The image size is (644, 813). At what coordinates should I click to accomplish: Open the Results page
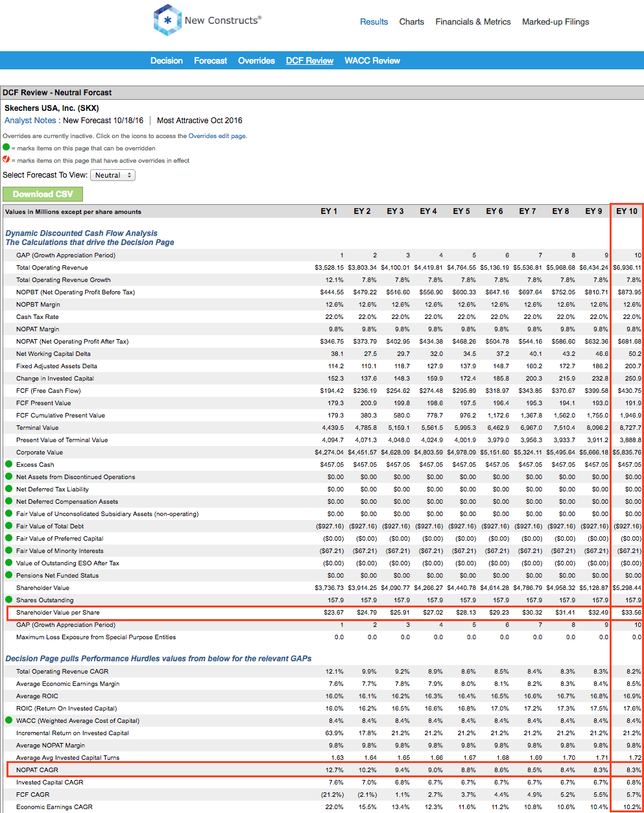click(x=374, y=21)
